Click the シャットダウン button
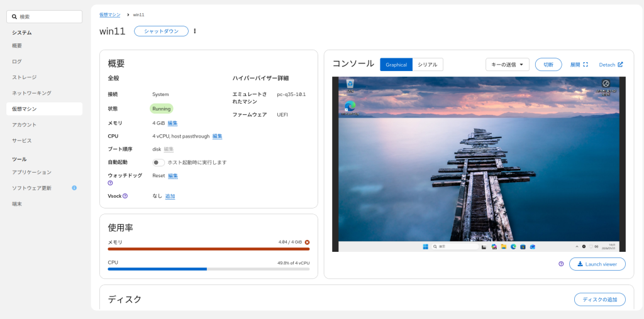644x319 pixels. pos(161,31)
